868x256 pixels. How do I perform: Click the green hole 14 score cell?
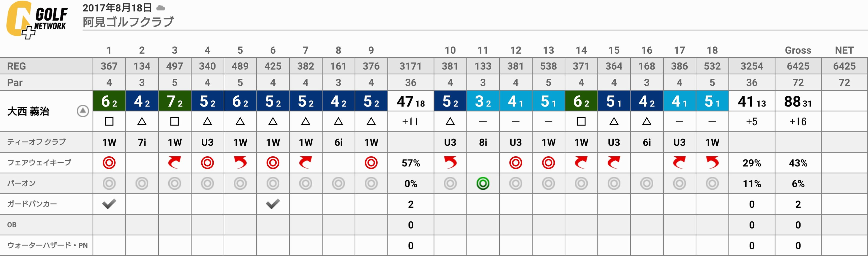581,101
